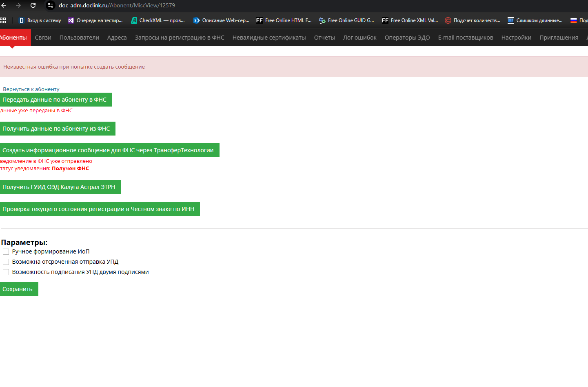Open the E-mail поставщиков tab

(466, 38)
